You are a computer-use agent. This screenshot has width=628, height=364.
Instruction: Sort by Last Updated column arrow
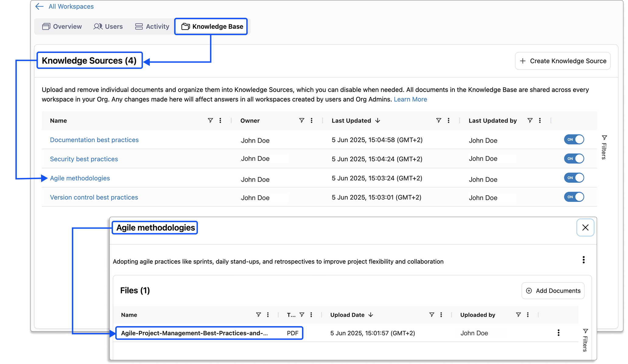click(377, 120)
